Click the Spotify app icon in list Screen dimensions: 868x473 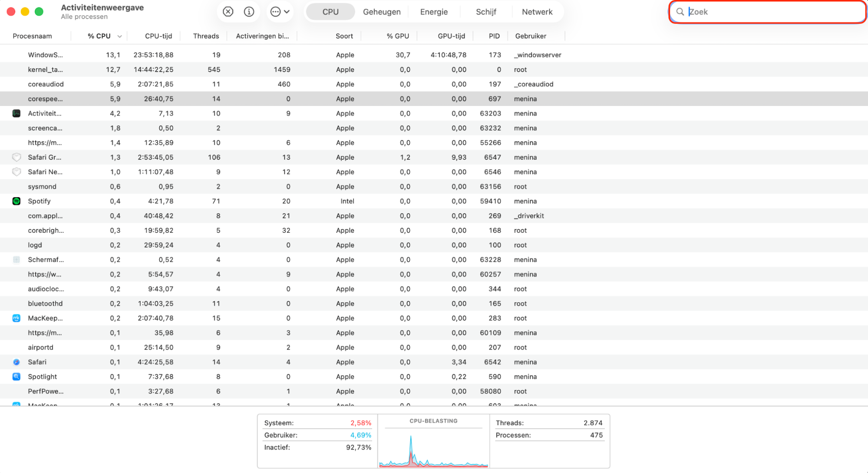[x=17, y=201]
